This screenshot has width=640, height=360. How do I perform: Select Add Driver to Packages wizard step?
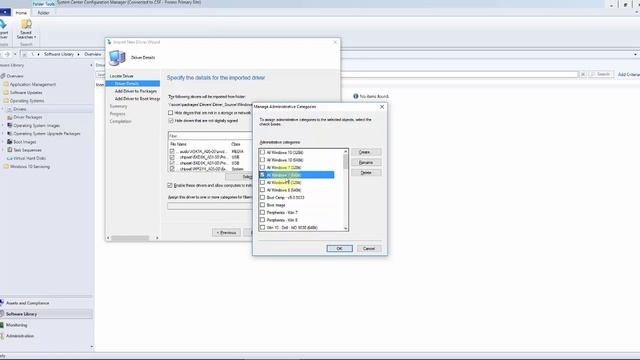point(136,91)
